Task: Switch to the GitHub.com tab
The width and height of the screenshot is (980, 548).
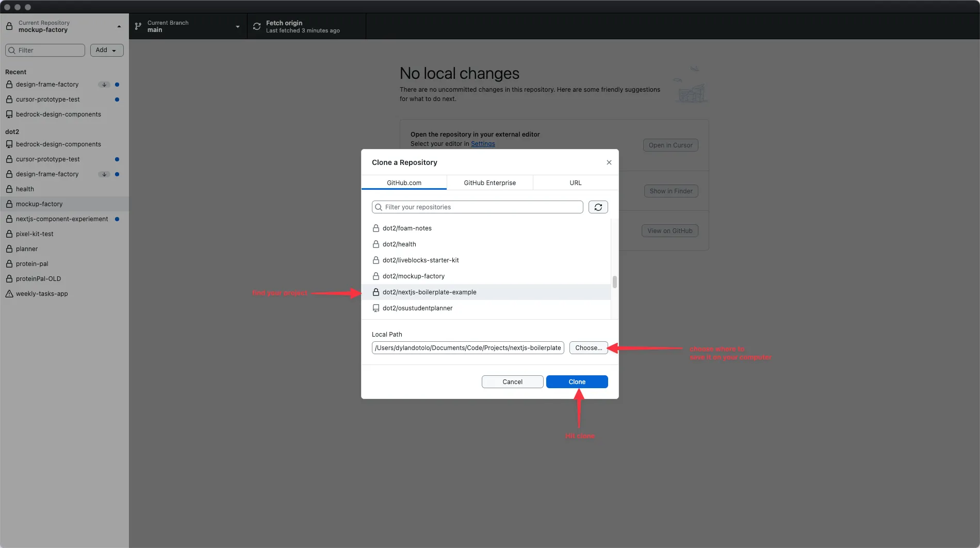Action: 404,183
